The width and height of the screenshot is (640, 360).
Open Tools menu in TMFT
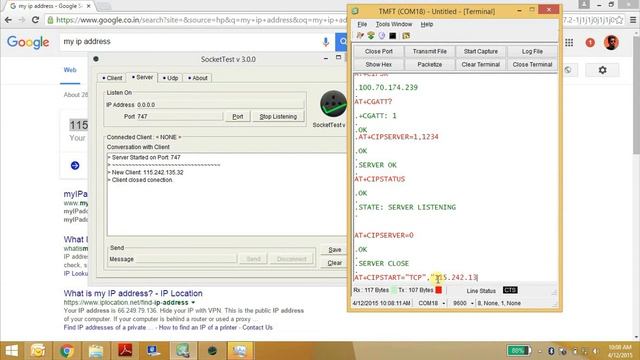tap(382, 24)
